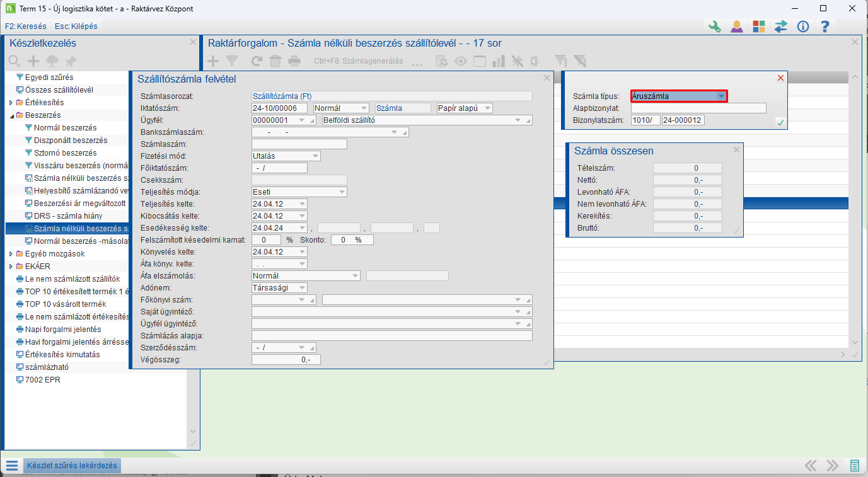Confirm with green checkmark in Számla típus dialog
This screenshot has width=868, height=477.
click(780, 122)
